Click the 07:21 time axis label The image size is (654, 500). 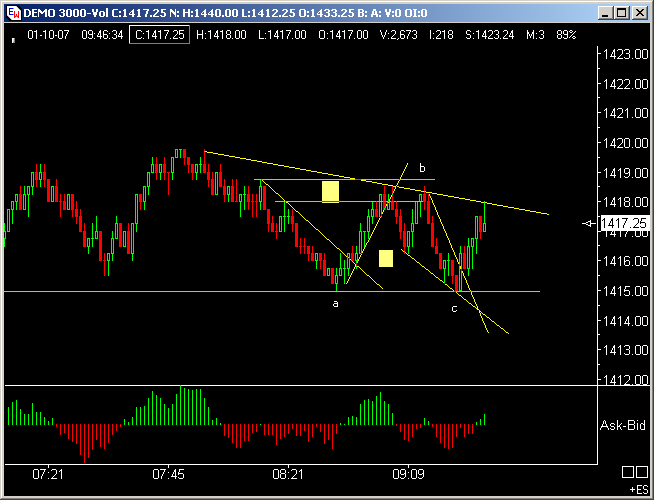click(x=48, y=474)
